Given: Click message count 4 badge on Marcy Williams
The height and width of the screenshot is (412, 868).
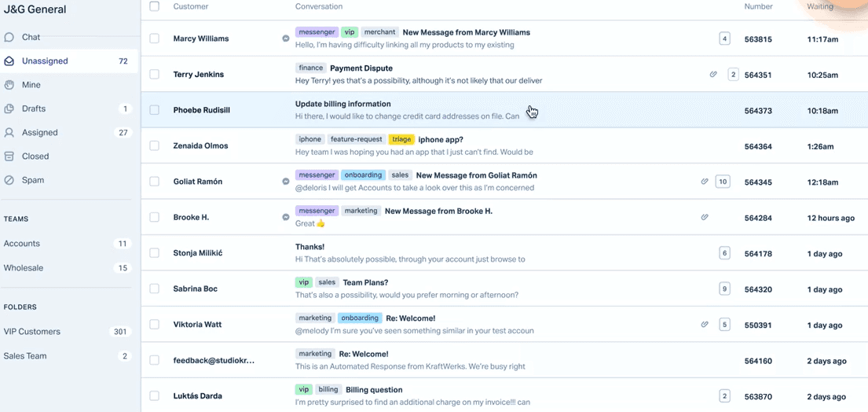Looking at the screenshot, I should pos(724,39).
